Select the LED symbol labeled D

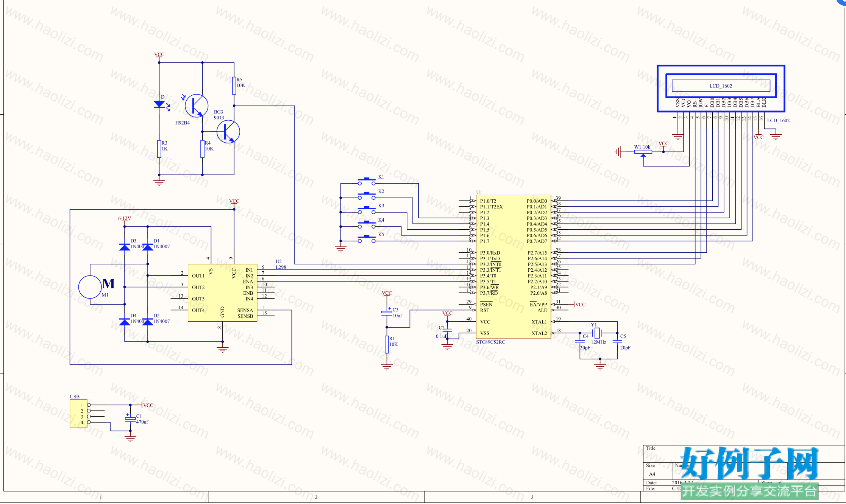point(159,104)
